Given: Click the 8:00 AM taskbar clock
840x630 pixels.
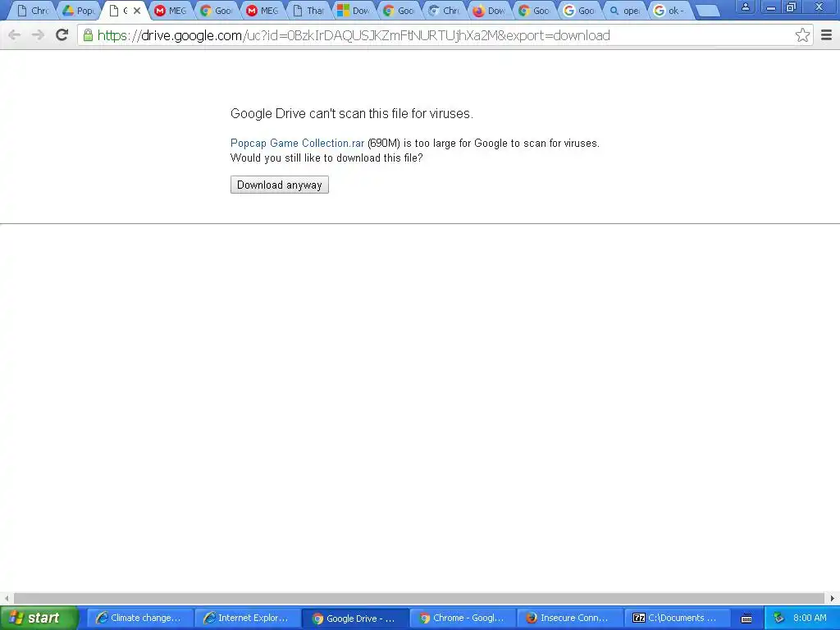Looking at the screenshot, I should click(810, 618).
